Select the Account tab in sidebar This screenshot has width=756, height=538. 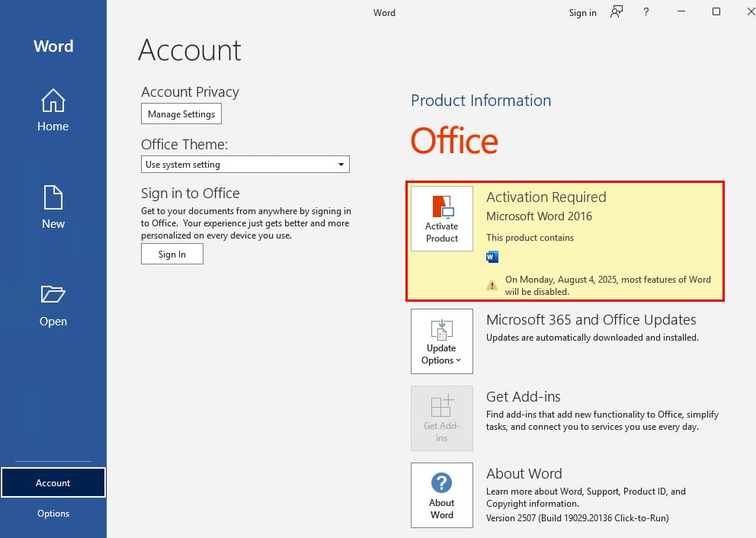pos(53,482)
